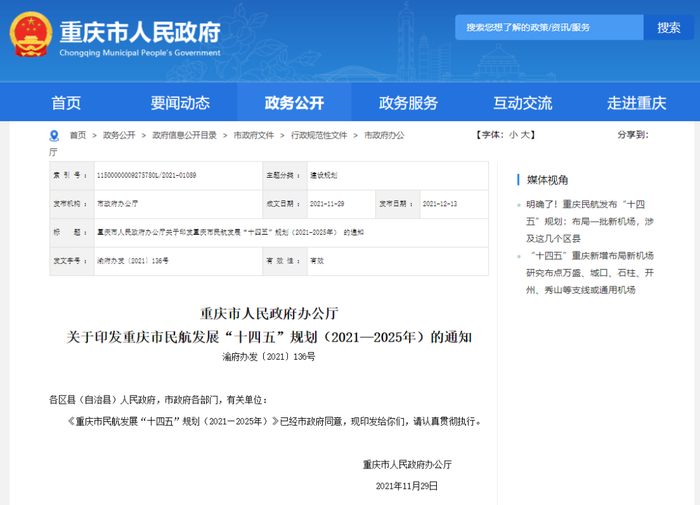700x505 pixels.
Task: Click the 分享到 share label
Action: (x=633, y=134)
